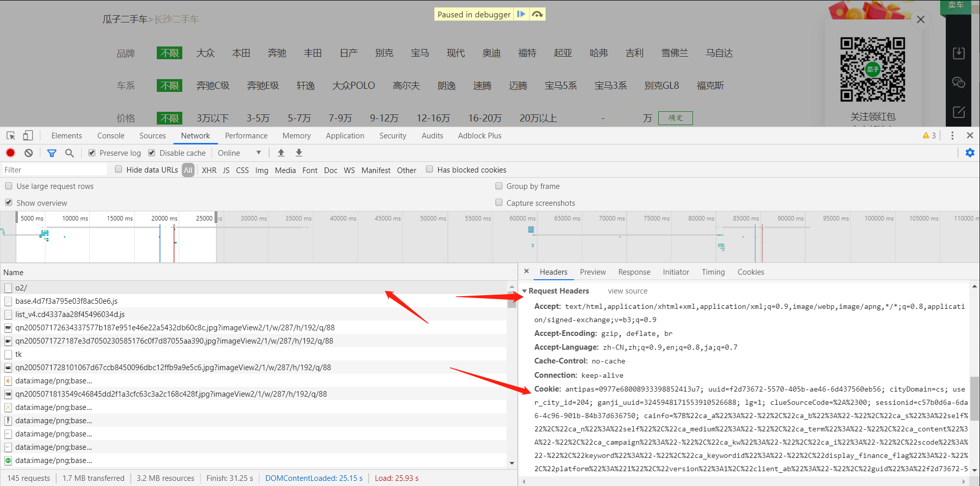Uncheck Show overview
This screenshot has height=486, width=980.
(9, 203)
